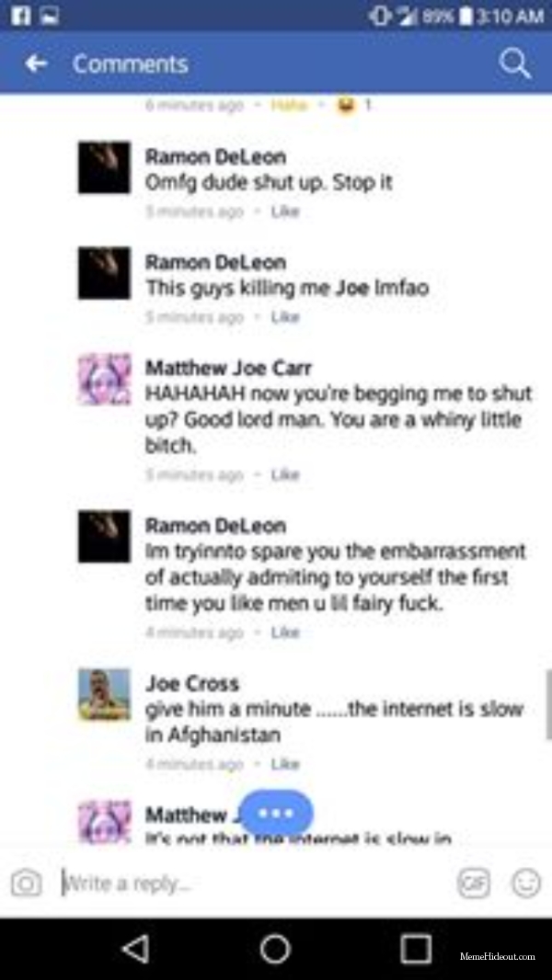Viewport: 552px width, 980px height.
Task: Open Matthew Joe Carr's profile name
Action: coord(228,369)
